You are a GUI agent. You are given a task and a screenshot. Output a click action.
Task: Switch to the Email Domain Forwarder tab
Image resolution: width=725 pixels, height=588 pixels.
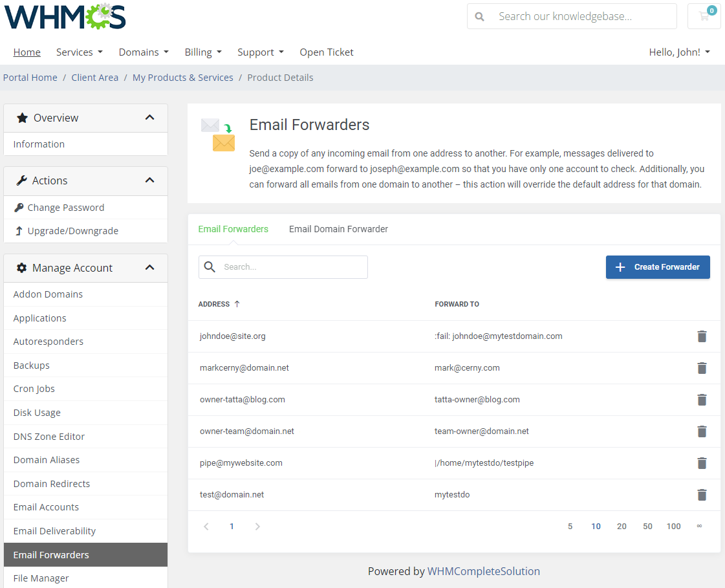pyautogui.click(x=338, y=229)
